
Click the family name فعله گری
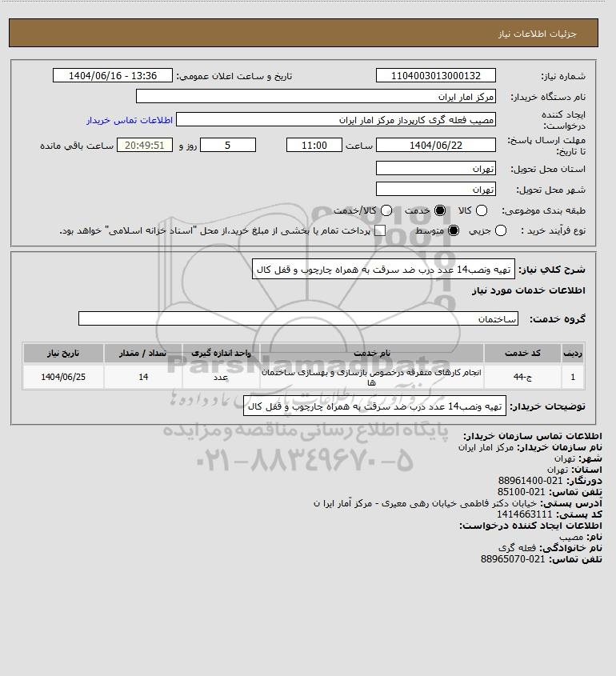(x=518, y=548)
